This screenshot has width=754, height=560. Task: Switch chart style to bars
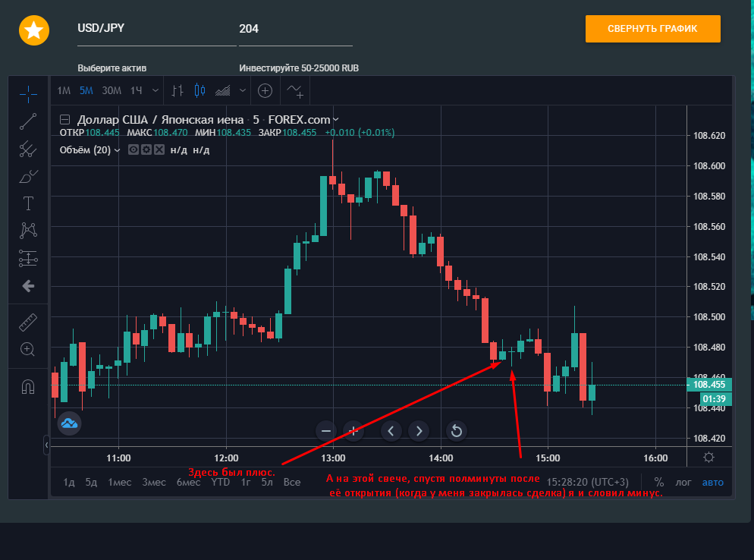click(x=178, y=90)
